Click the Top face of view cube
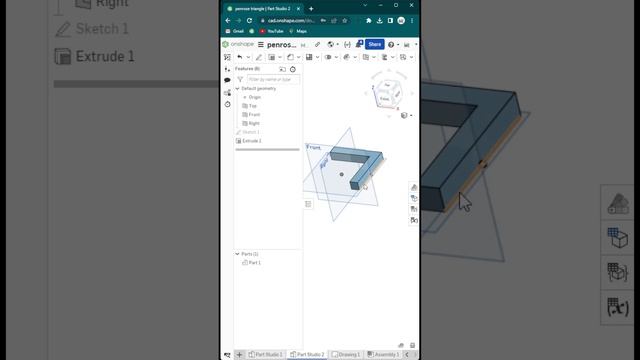The height and width of the screenshot is (360, 640). coord(388,86)
